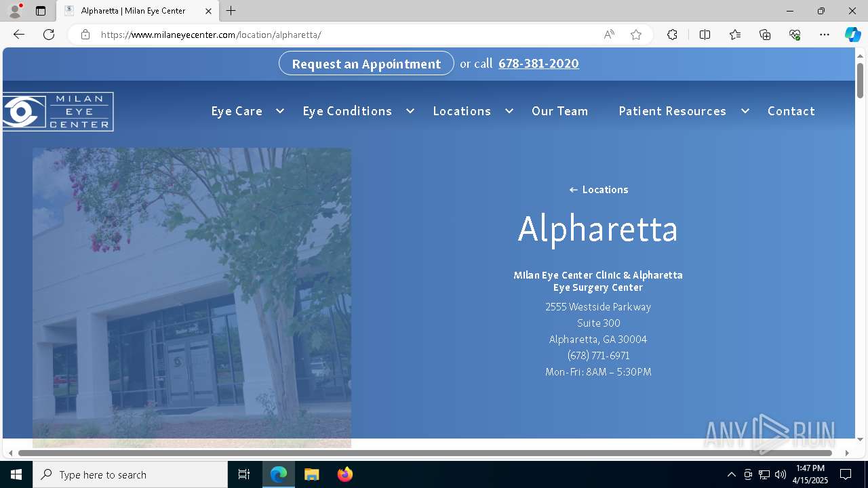The image size is (868, 488).
Task: Go back to the previous page
Action: pos(19,35)
